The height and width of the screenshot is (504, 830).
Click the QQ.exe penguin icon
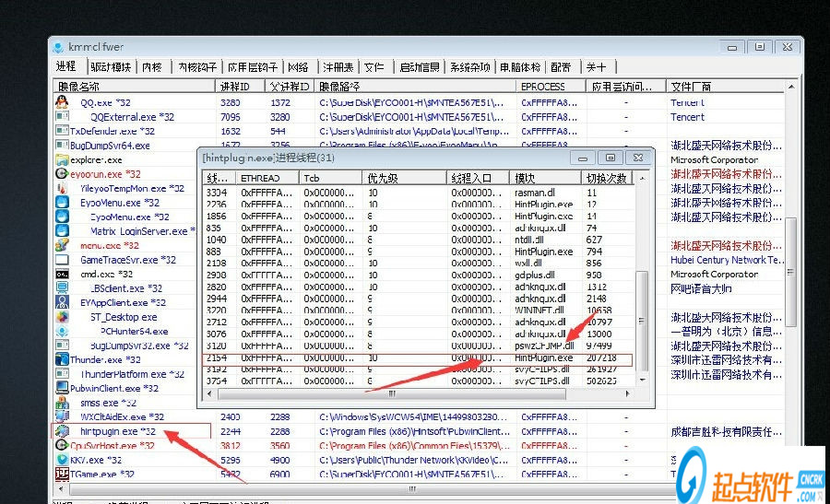(x=62, y=102)
